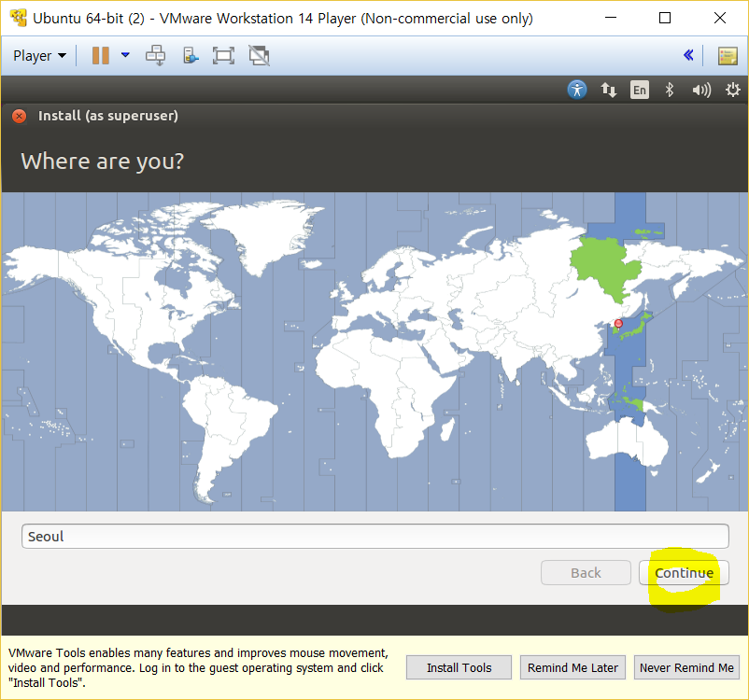The image size is (749, 700).
Task: Open the system gear power menu
Action: pos(732,90)
